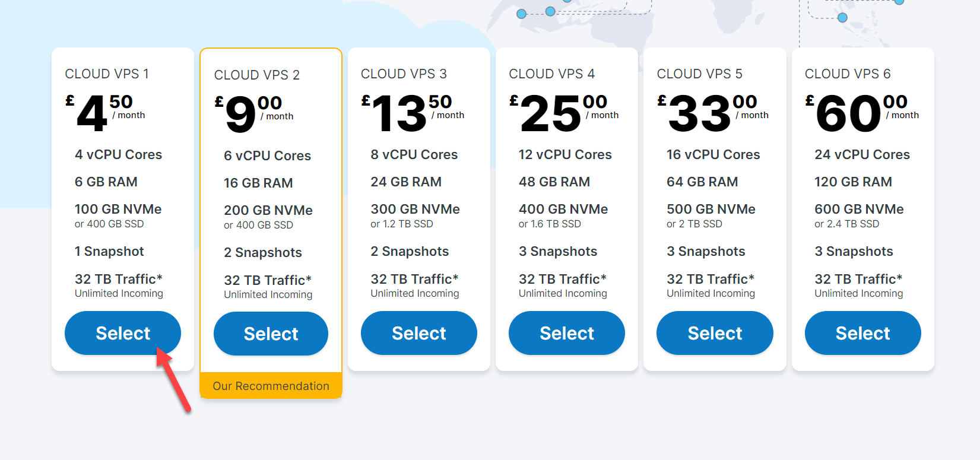The image size is (980, 460).
Task: Click the map dot above Cloud VPS 6
Action: point(842,18)
